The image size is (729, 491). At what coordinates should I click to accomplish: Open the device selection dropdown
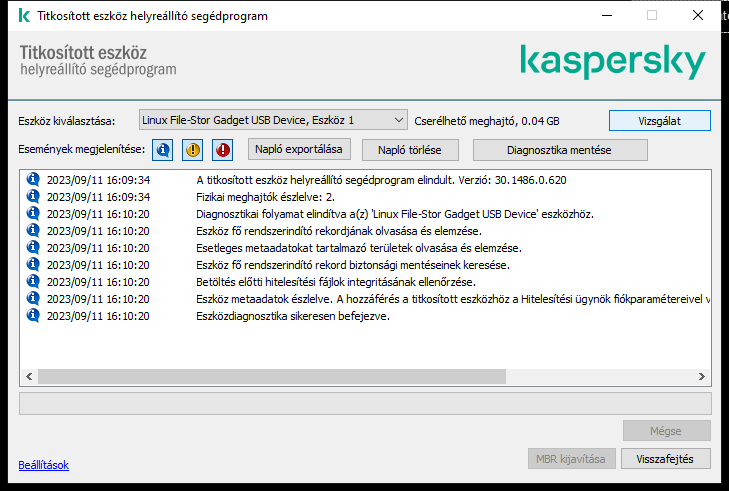click(x=273, y=120)
